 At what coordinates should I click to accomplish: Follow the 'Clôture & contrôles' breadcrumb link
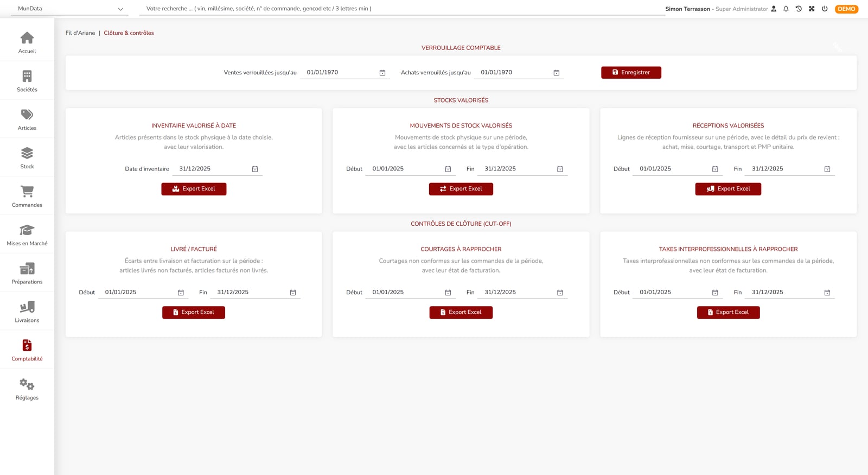click(129, 33)
